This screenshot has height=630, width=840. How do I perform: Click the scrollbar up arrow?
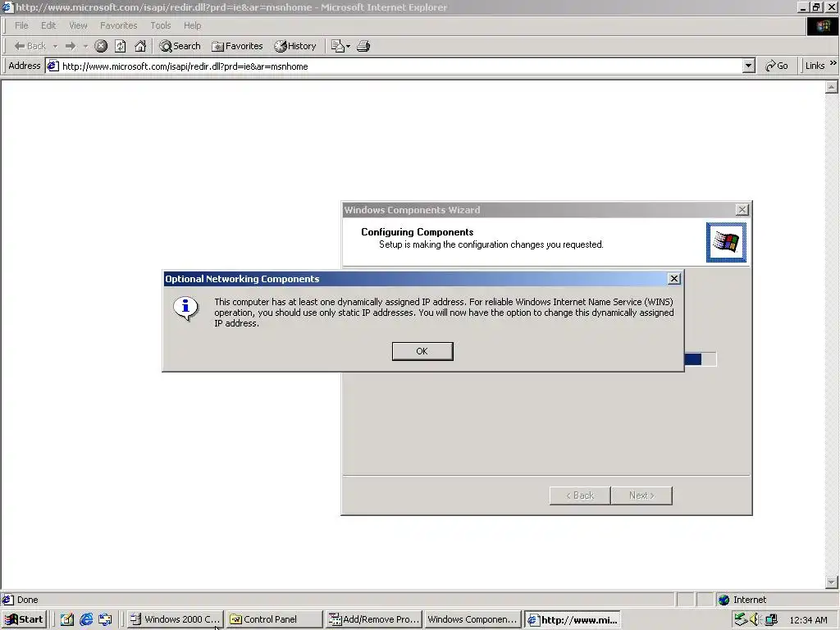[x=832, y=87]
